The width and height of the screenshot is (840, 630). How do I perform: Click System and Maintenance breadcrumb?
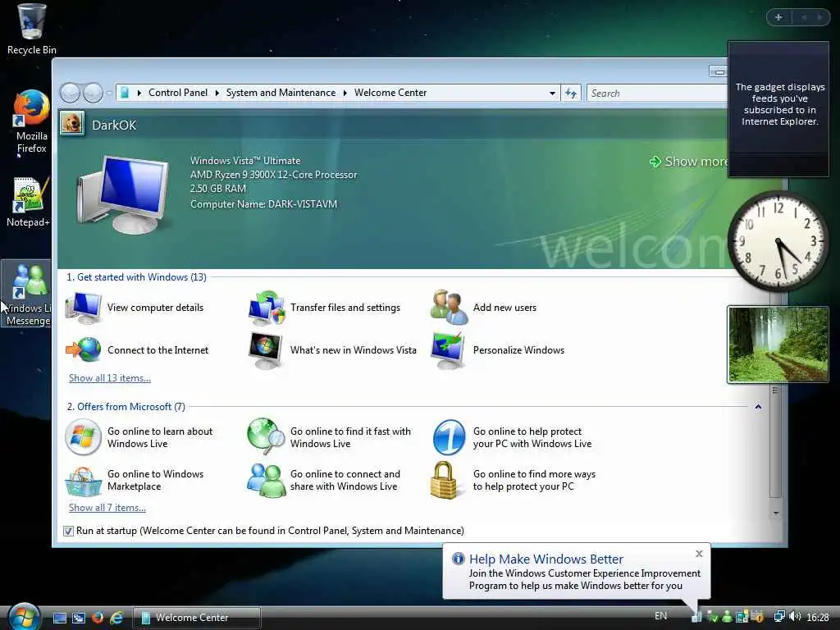[x=281, y=93]
